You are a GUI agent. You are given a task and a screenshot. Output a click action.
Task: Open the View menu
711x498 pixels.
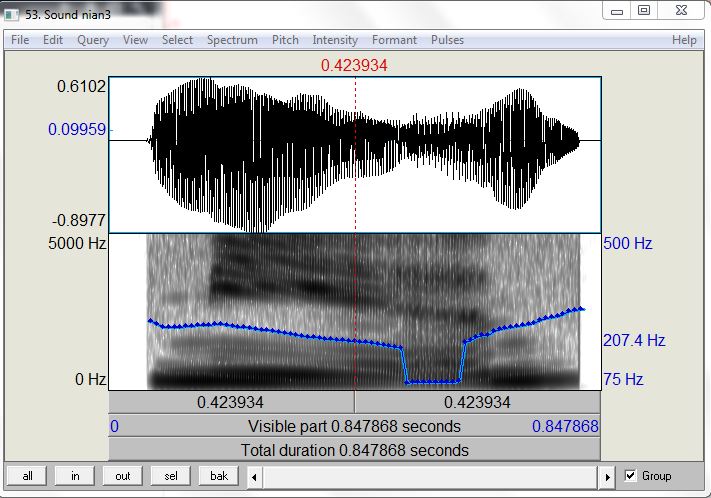click(135, 40)
